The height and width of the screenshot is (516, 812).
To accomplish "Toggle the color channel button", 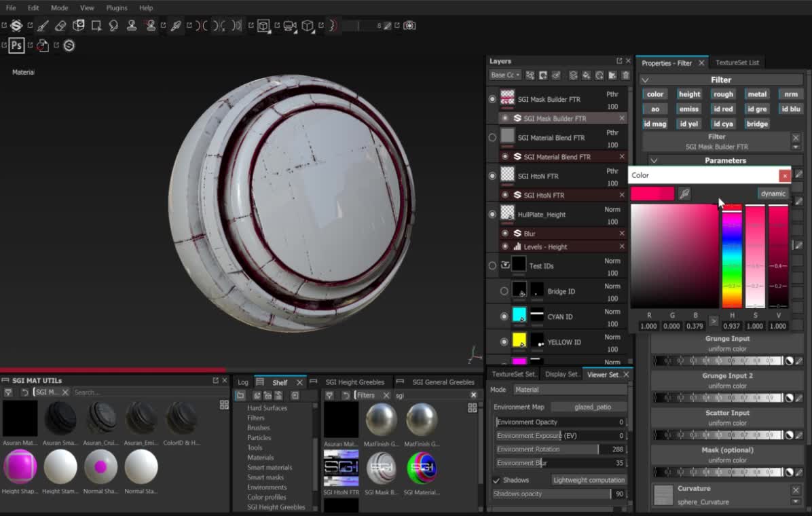I will point(654,94).
